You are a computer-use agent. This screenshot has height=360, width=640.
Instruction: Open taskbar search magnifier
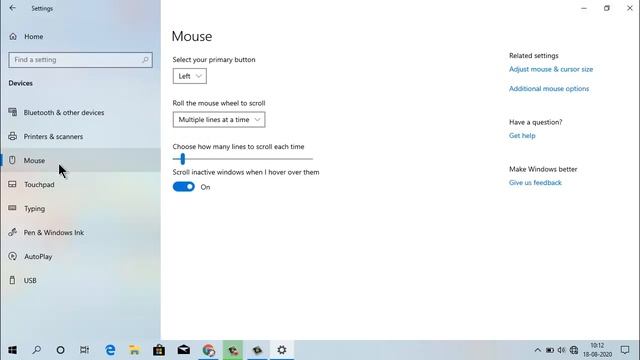coord(36,350)
